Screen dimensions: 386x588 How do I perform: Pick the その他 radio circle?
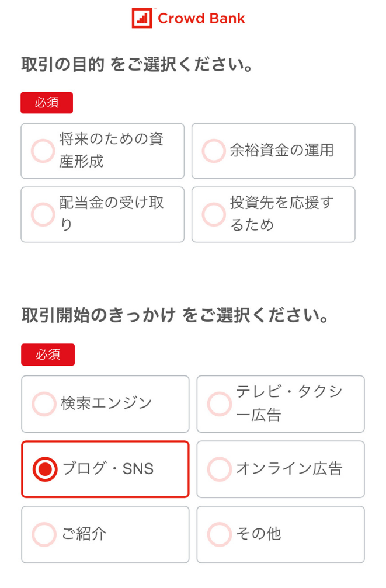click(x=220, y=534)
